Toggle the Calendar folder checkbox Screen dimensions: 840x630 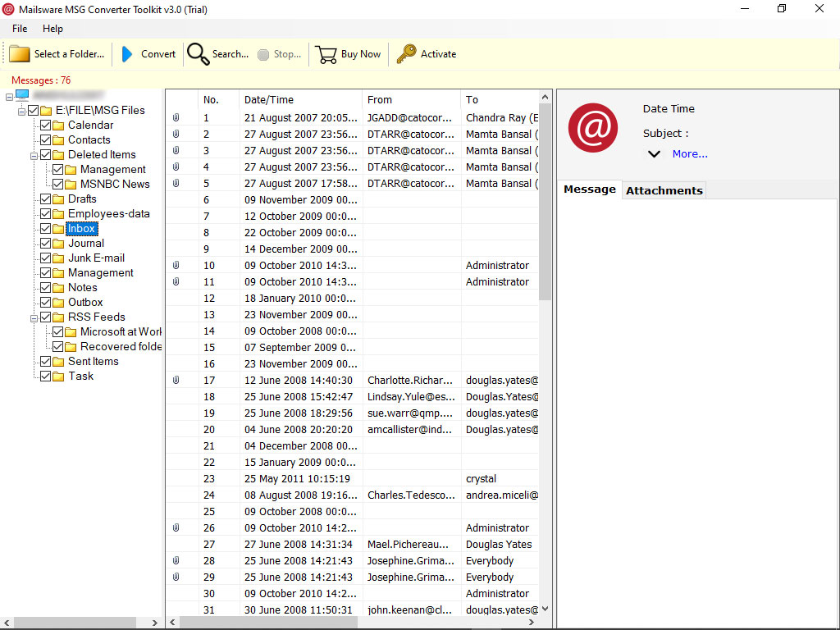pyautogui.click(x=46, y=126)
